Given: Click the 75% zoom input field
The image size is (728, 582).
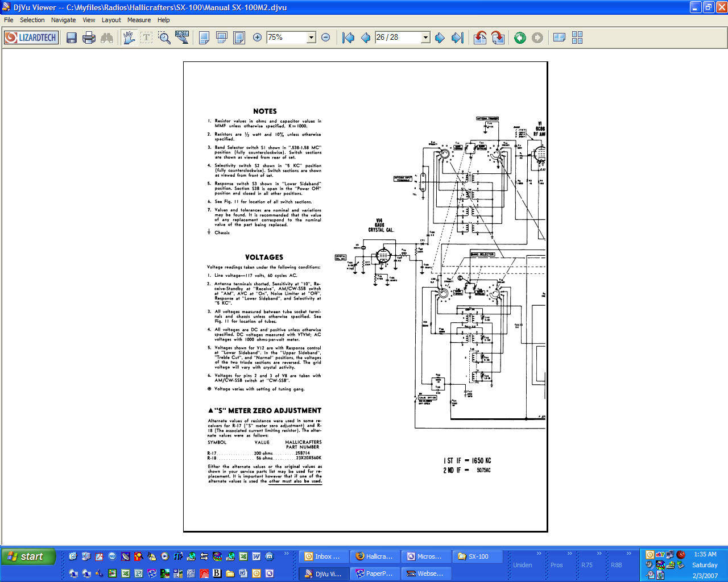Looking at the screenshot, I should [287, 38].
